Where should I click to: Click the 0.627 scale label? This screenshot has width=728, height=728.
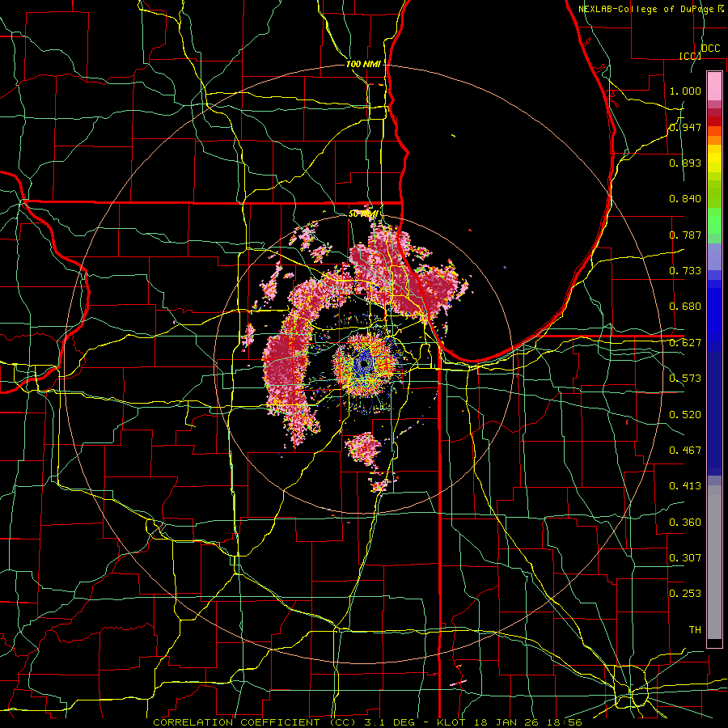tap(685, 343)
